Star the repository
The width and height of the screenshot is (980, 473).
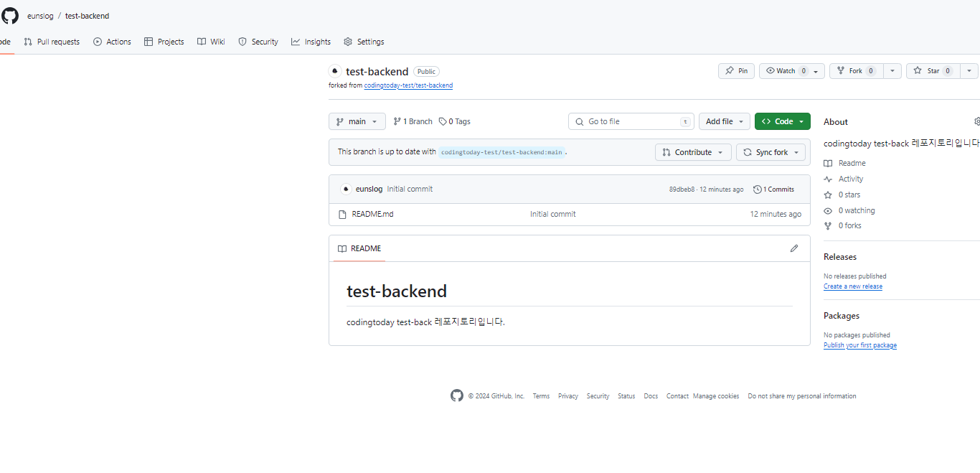(932, 71)
